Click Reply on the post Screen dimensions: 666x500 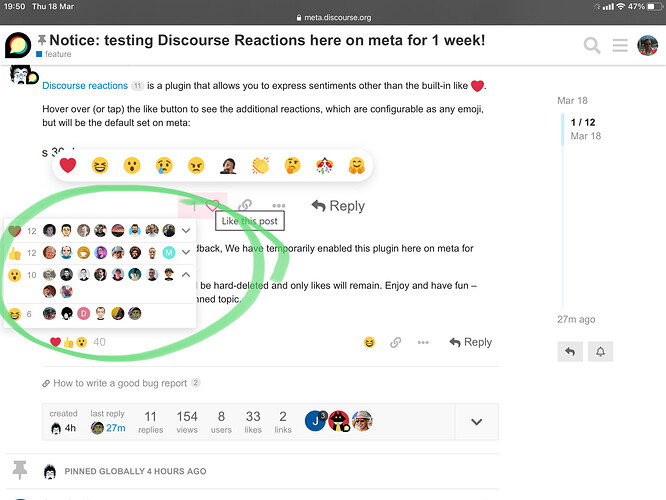[x=471, y=342]
